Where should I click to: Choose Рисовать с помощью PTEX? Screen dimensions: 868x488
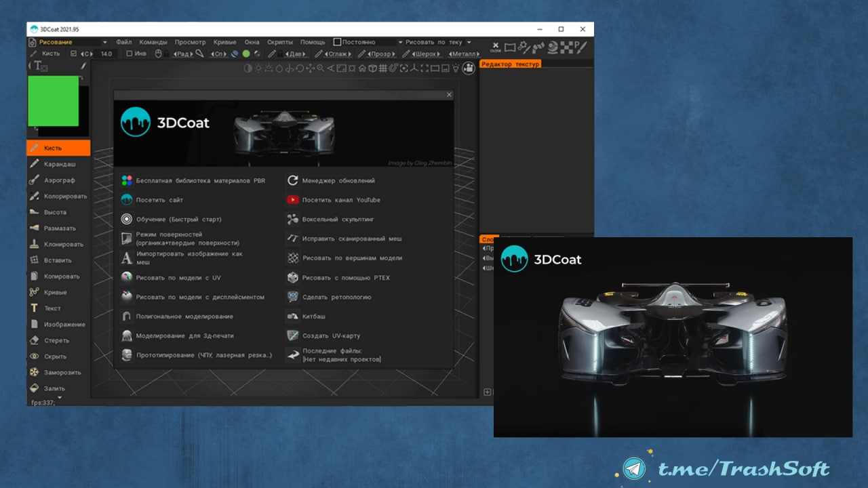tap(338, 278)
